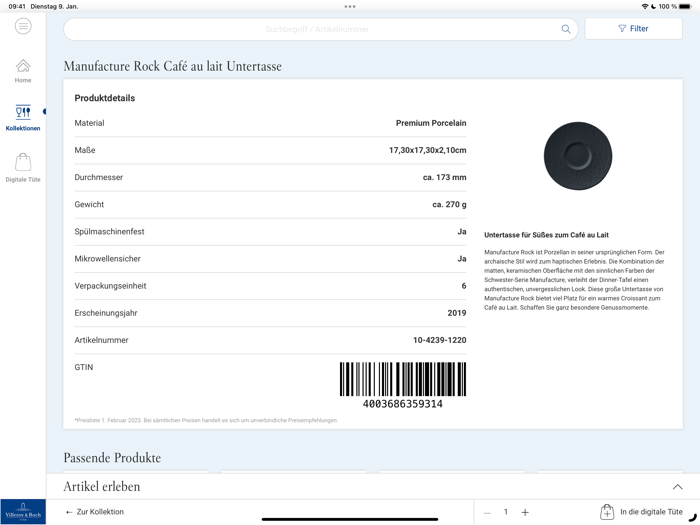
Task: Click the search magnifier icon
Action: [566, 29]
